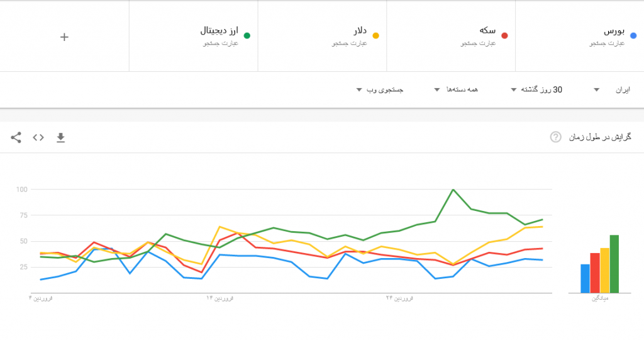Click the blue average bar in میانگین chart

click(x=585, y=278)
